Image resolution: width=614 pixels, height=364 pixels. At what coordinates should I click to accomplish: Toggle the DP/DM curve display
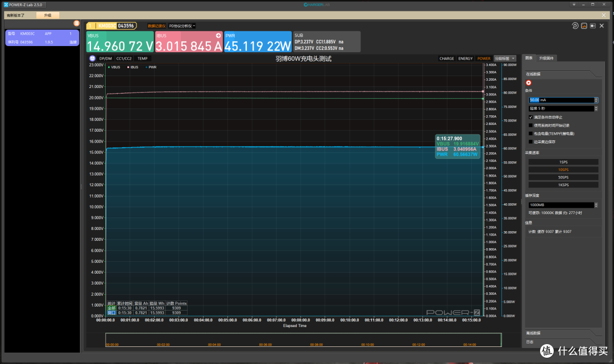click(x=105, y=58)
